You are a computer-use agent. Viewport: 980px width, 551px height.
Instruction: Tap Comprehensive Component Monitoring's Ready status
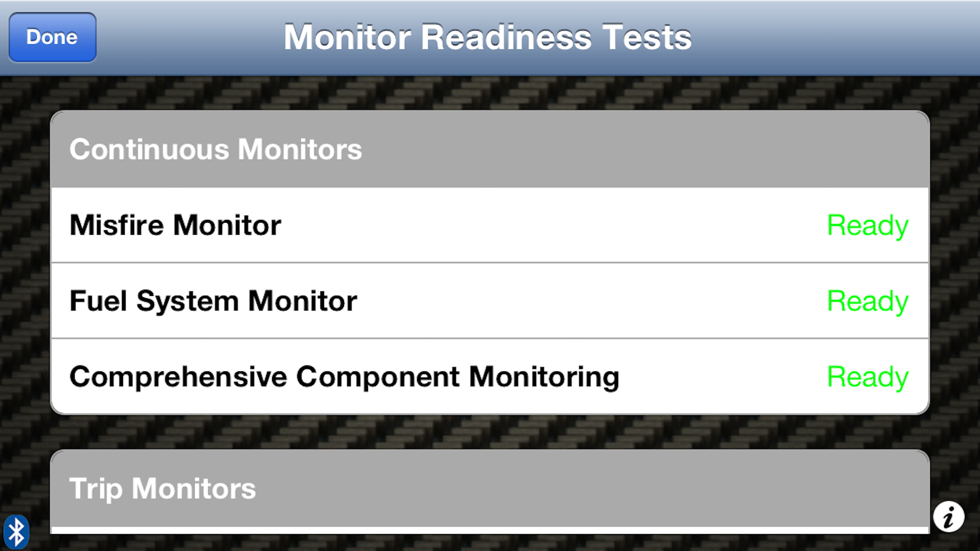coord(867,377)
